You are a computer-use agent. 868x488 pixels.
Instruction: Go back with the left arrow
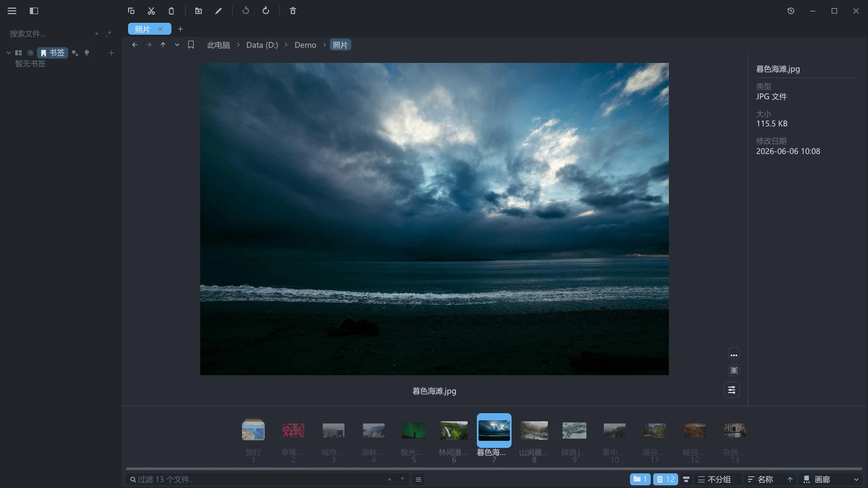pyautogui.click(x=135, y=45)
